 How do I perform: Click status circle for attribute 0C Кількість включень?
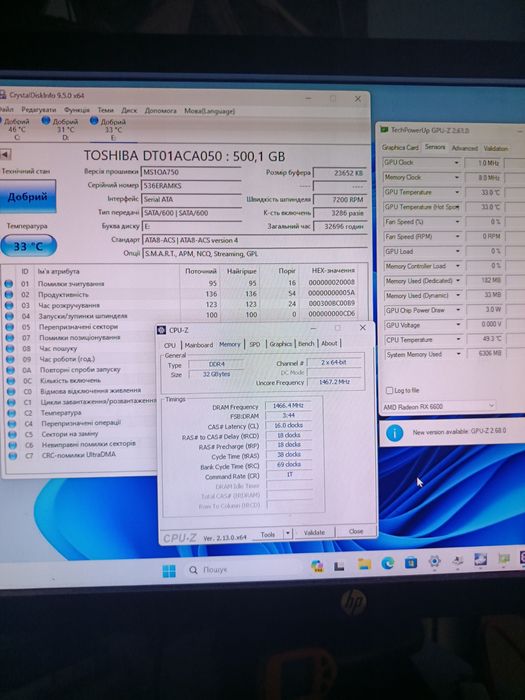[11, 381]
